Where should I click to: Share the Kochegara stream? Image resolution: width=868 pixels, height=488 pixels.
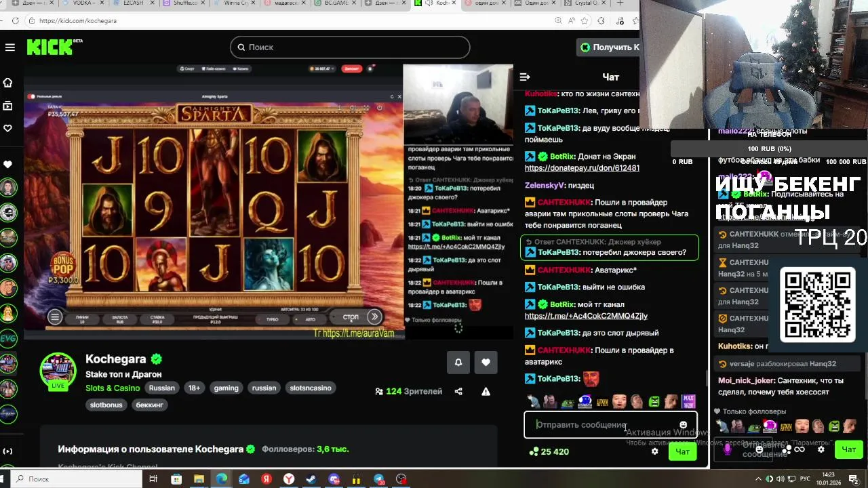(458, 391)
